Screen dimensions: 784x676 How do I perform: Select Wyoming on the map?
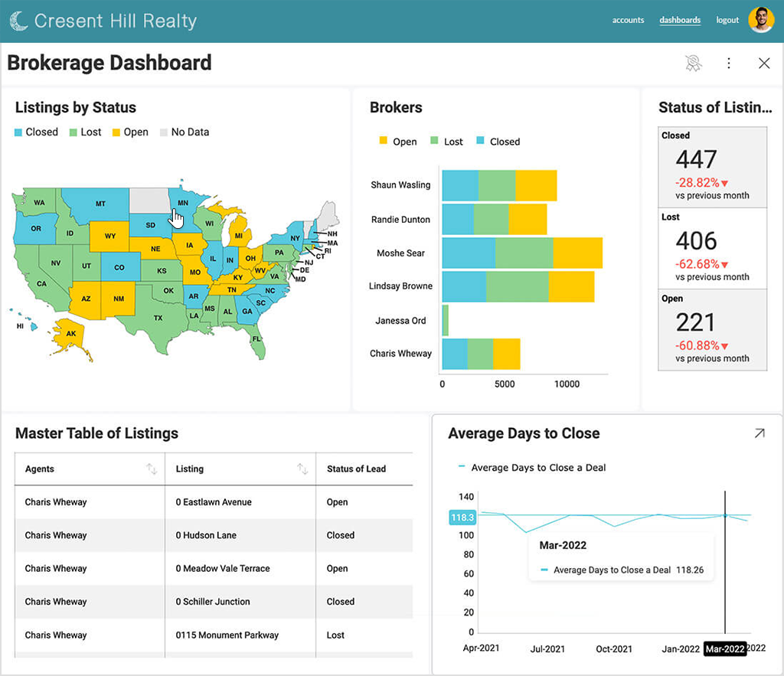point(109,236)
